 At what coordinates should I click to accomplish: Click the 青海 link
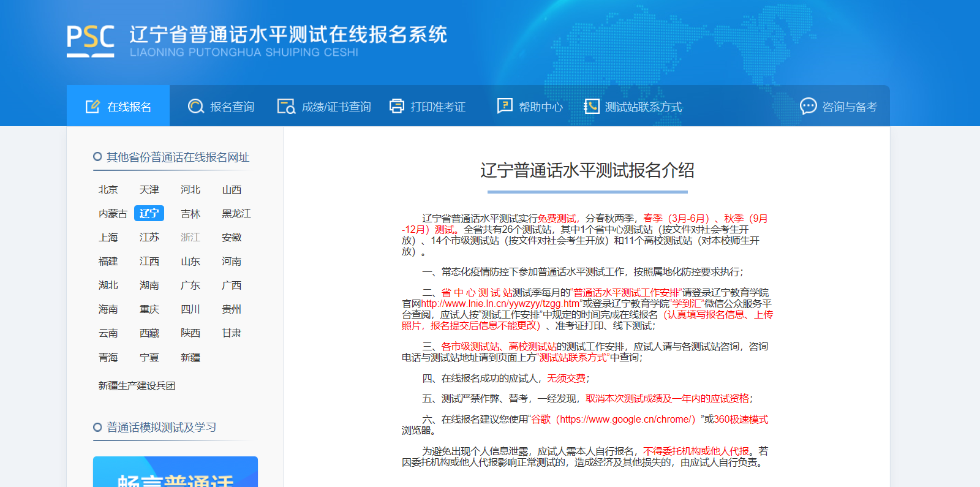108,358
